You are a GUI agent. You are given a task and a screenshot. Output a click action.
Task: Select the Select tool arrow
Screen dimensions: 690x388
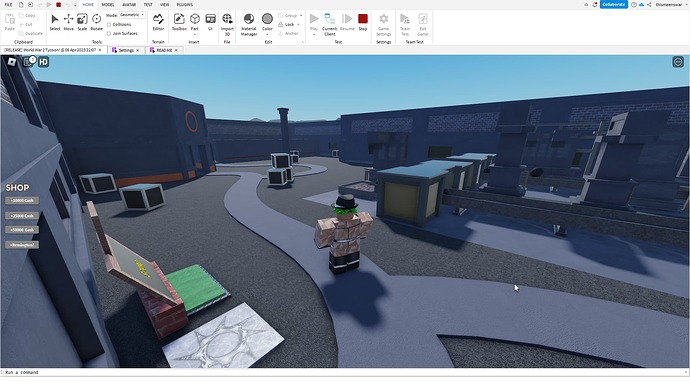pyautogui.click(x=55, y=22)
